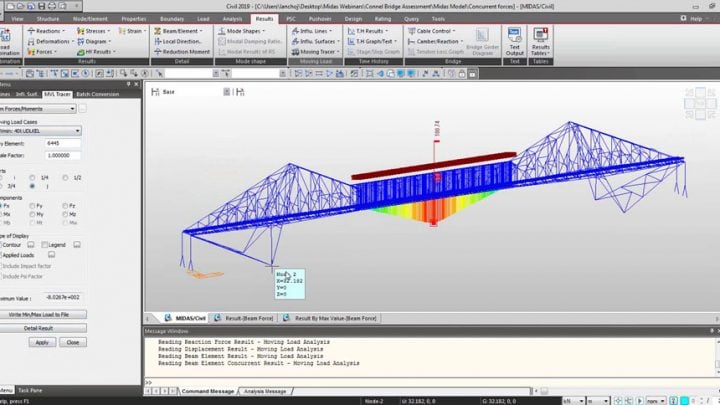The height and width of the screenshot is (405, 720).
Task: Click the Beam/Element detail tool
Action: (x=178, y=31)
